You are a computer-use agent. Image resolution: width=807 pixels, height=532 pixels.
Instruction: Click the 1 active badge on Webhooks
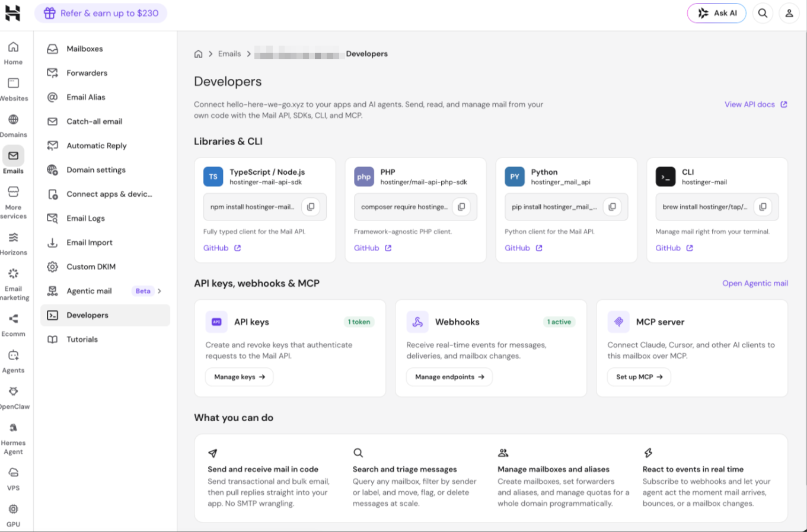click(559, 322)
